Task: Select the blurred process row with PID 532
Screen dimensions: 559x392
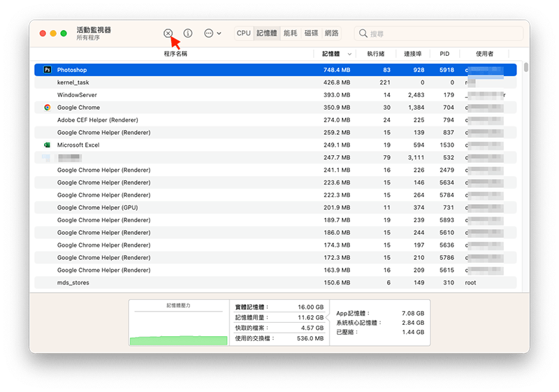Action: click(275, 157)
